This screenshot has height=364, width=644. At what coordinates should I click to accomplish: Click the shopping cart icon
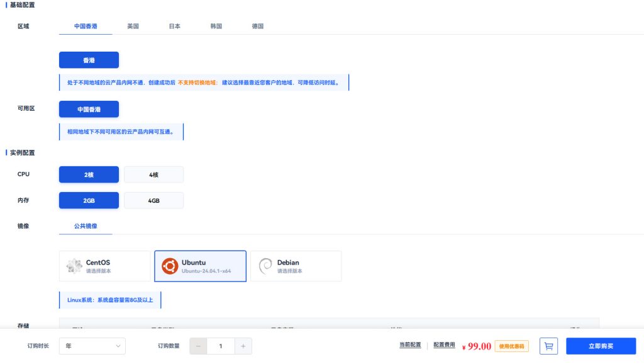click(x=548, y=346)
